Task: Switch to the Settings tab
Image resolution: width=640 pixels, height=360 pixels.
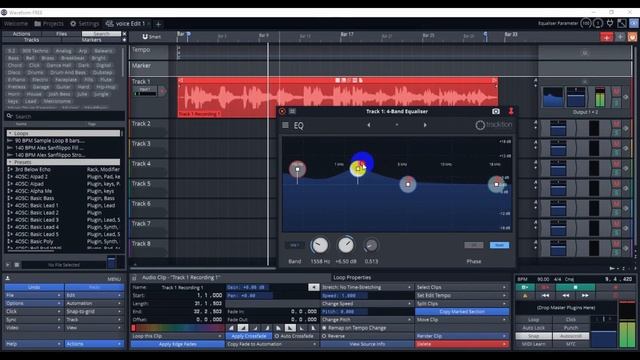Action: click(84, 24)
